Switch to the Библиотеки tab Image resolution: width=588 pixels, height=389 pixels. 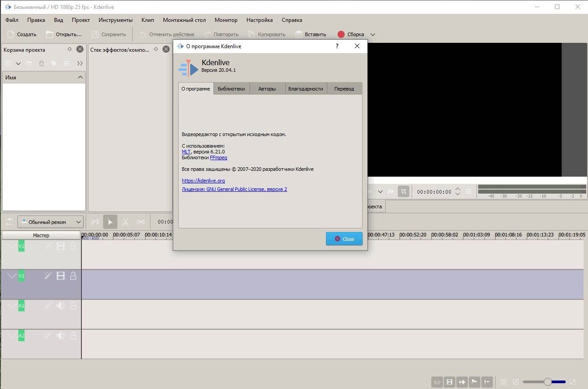click(x=231, y=89)
